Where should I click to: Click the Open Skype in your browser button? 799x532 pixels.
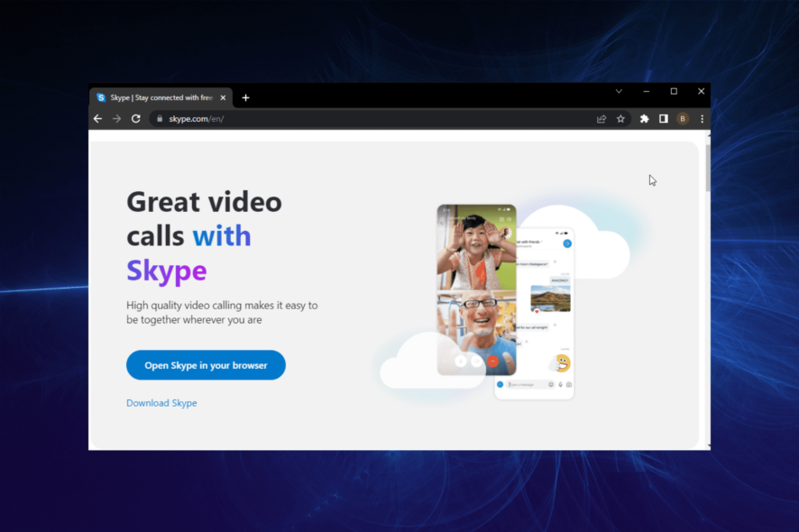(x=206, y=365)
